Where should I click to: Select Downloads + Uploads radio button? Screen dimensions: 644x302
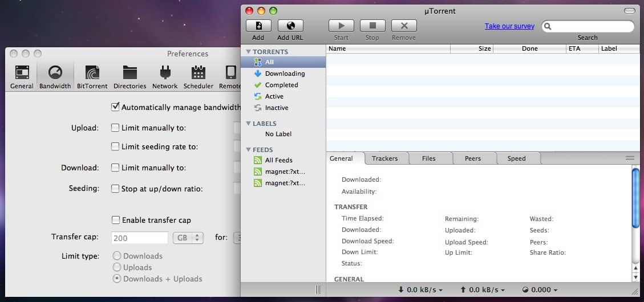pos(117,279)
